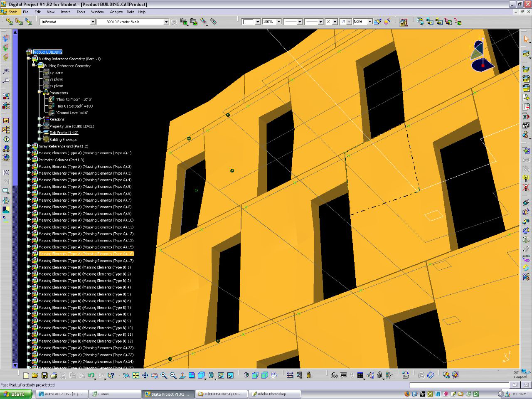Open the B2010 Exterior Walls dropdown
The width and height of the screenshot is (532, 399).
pos(166,22)
